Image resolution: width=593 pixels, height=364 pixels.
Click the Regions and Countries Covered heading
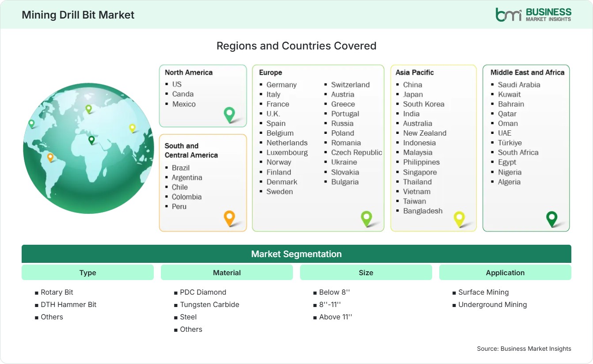pos(296,45)
